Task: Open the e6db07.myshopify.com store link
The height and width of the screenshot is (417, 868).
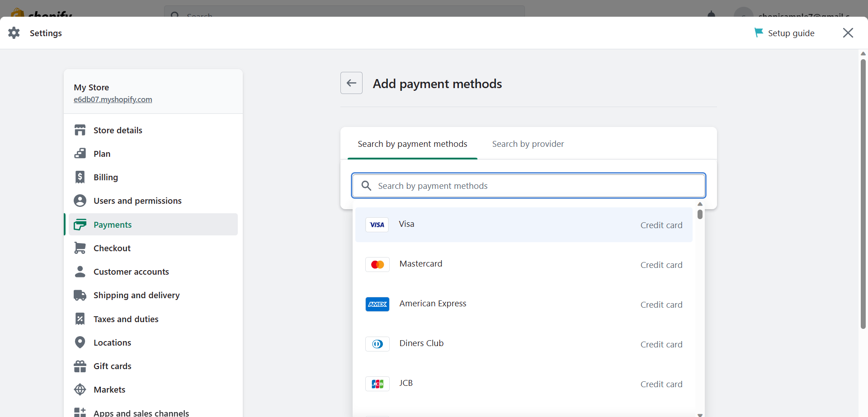Action: (113, 99)
